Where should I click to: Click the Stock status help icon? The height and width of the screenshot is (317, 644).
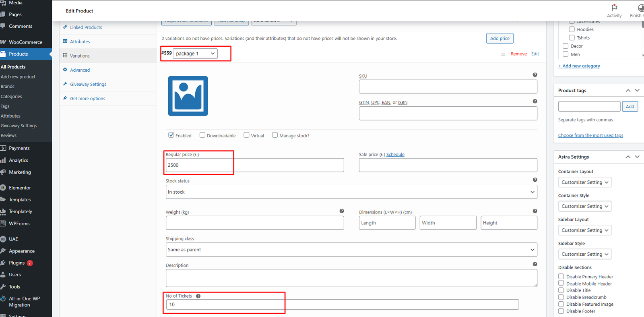535,180
